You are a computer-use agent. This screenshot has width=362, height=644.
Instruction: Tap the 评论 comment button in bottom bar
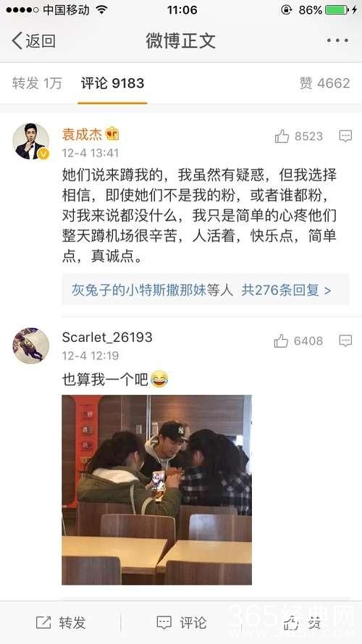point(182,623)
